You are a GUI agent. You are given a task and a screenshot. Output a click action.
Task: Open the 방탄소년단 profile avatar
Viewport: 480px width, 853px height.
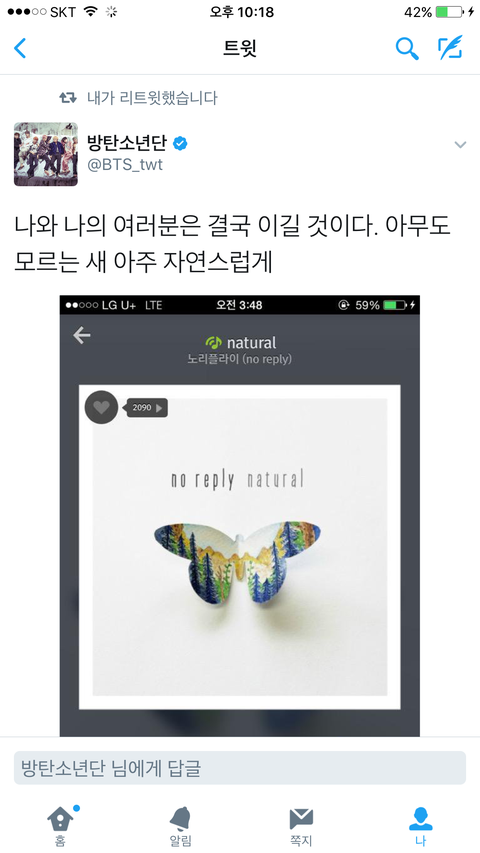(46, 154)
